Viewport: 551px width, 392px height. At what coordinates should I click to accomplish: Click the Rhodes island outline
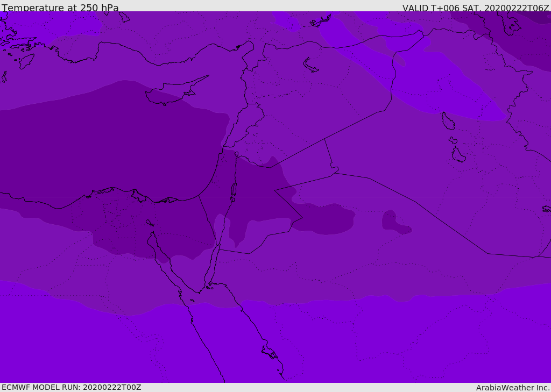click(x=26, y=61)
